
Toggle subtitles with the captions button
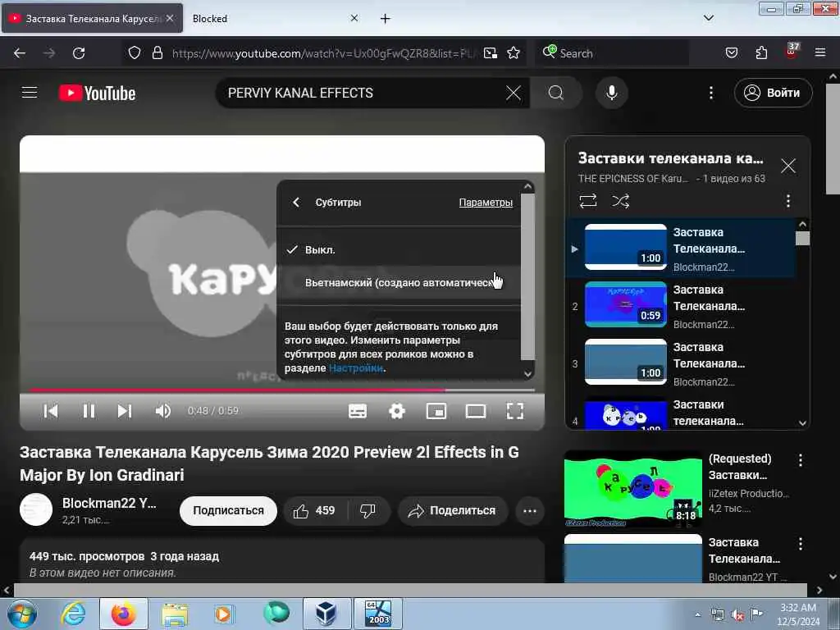358,411
